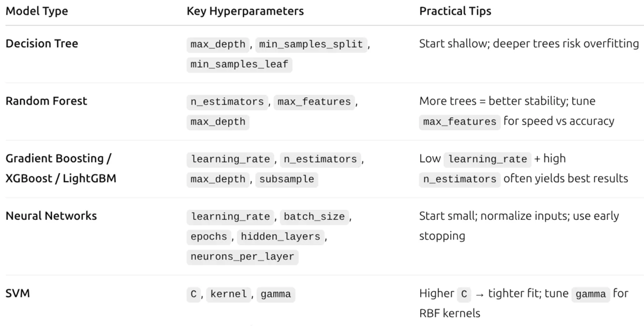Click the subsample code chip
The height and width of the screenshot is (333, 644).
[286, 179]
